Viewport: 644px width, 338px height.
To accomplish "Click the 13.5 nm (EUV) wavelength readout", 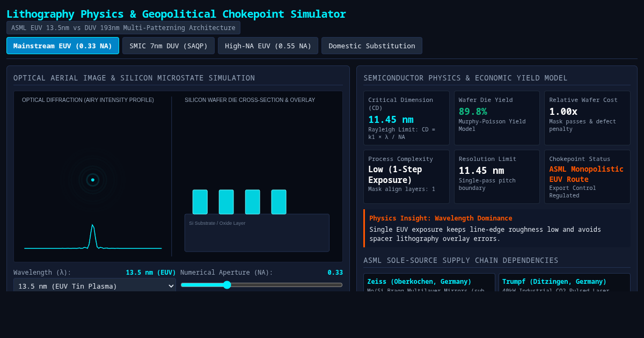I will pyautogui.click(x=151, y=273).
